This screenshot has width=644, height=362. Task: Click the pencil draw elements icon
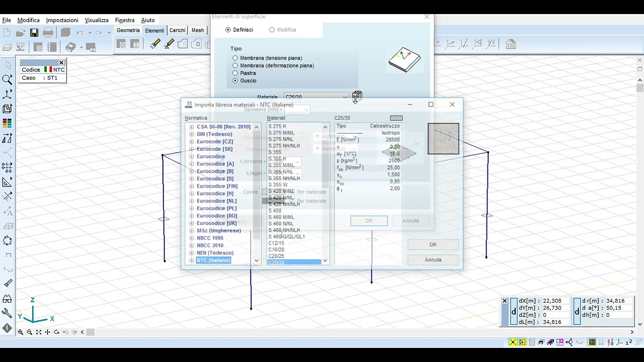[155, 44]
